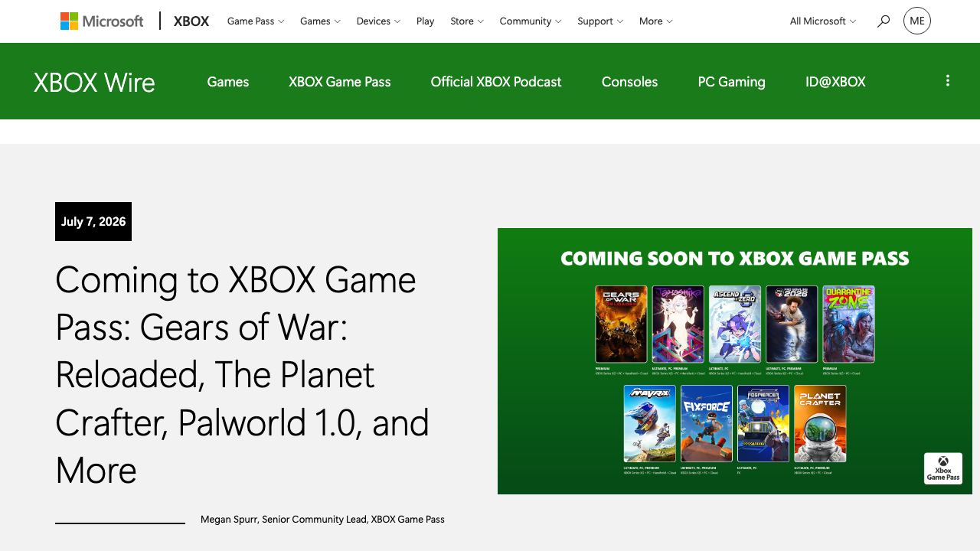Expand the Community dropdown
980x551 pixels.
coord(531,21)
